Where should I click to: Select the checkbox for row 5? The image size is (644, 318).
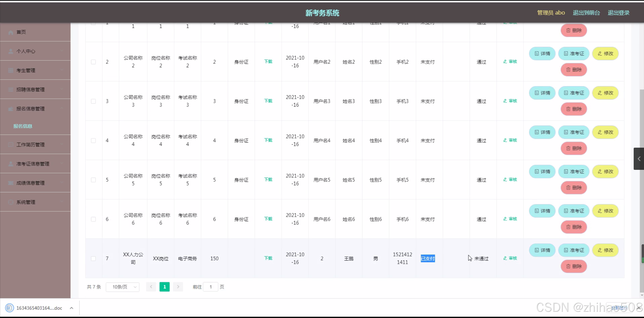[93, 180]
